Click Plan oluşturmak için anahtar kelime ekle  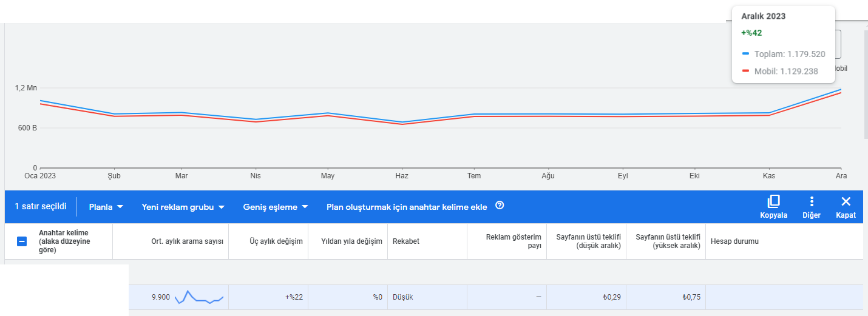[407, 207]
